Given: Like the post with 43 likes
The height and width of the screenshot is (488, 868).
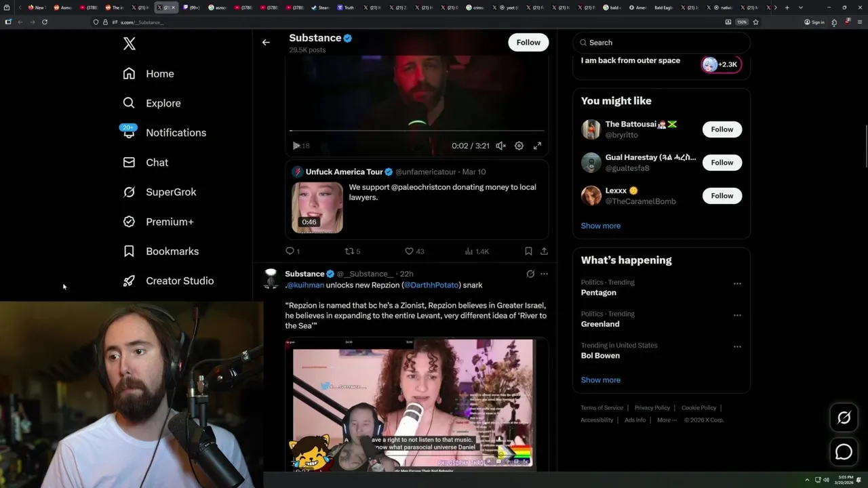Looking at the screenshot, I should click(414, 251).
